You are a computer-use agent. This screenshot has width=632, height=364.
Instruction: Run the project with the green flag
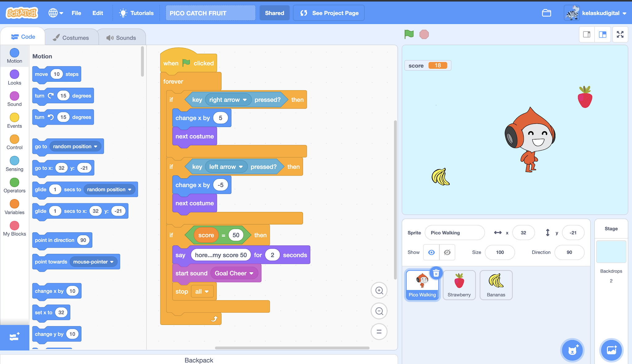tap(409, 34)
